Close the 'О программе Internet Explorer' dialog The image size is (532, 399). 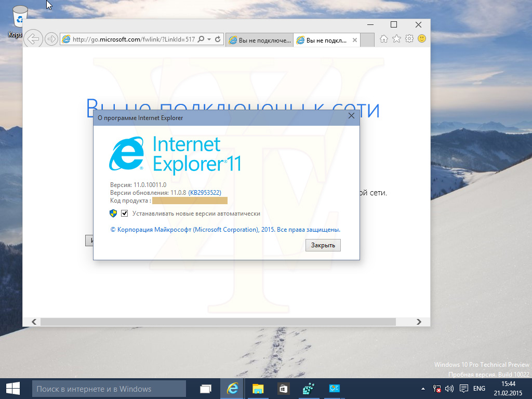click(x=351, y=116)
